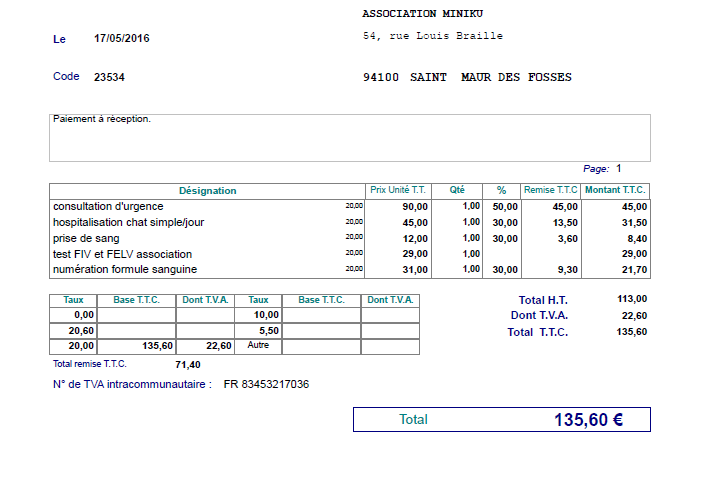Viewport: 720px width, 480px height.
Task: Click the Total H.T. amount 113,00
Action: tap(632, 299)
